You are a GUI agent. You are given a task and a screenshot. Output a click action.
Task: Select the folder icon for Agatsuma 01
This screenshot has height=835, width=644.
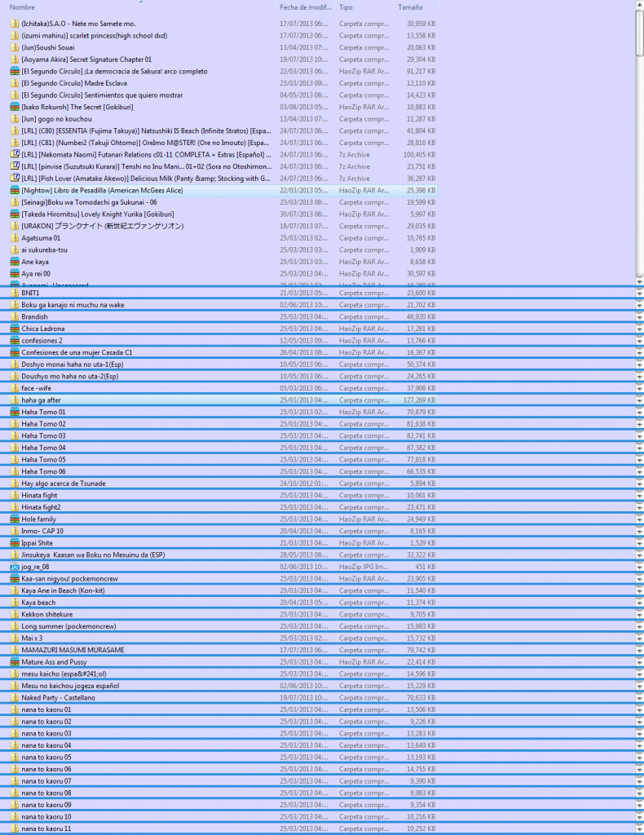15,238
